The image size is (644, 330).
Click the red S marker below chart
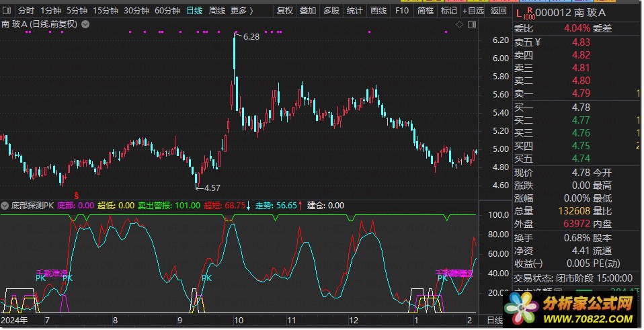tap(77, 196)
